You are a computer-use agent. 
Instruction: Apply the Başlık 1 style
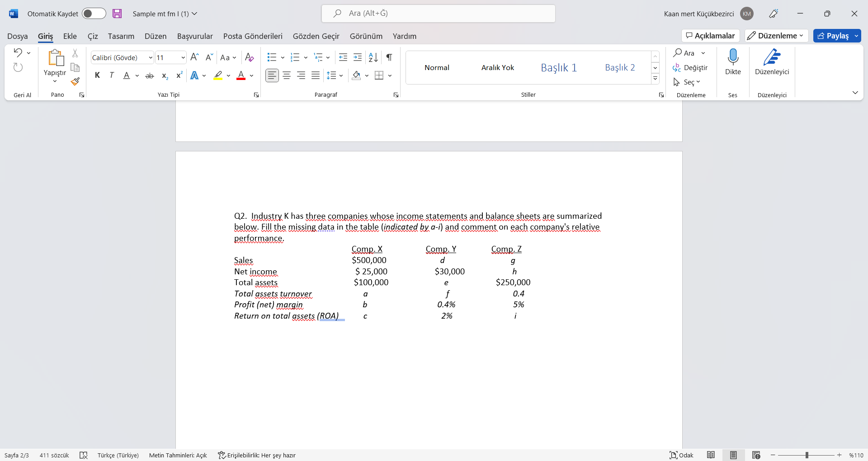tap(559, 67)
